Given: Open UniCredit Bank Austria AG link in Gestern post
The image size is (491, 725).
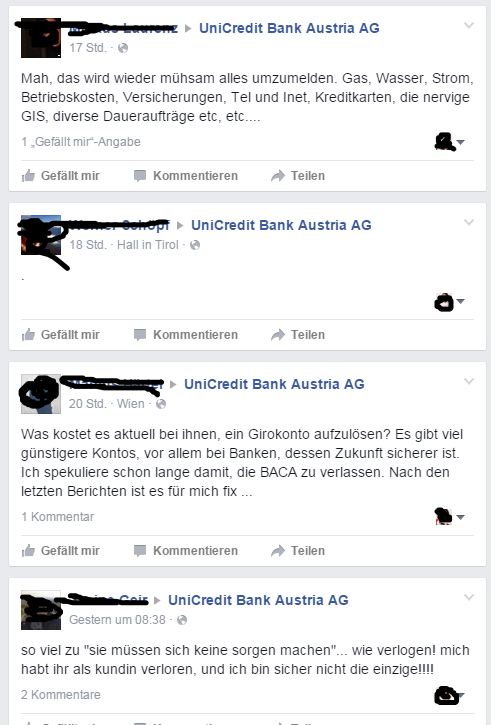Looking at the screenshot, I should 258,600.
